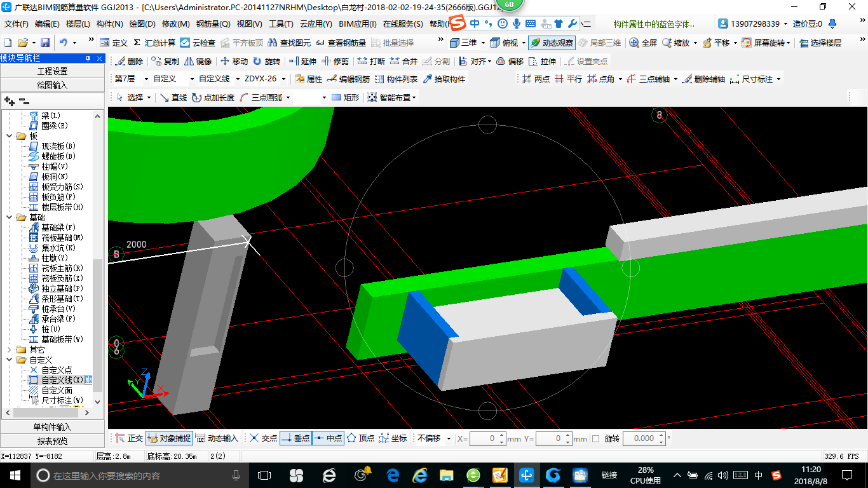868x488 pixels.
Task: Click 两点 two-point auxiliary axis
Action: (x=536, y=79)
